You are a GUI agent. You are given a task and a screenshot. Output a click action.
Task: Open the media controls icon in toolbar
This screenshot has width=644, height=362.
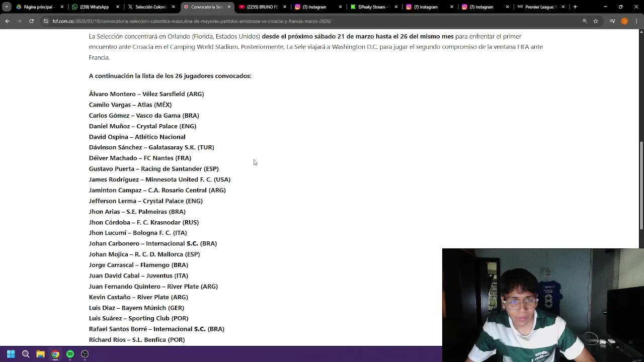pyautogui.click(x=612, y=21)
